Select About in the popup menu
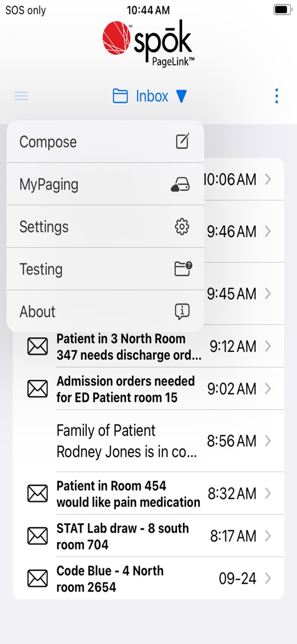This screenshot has height=644, width=297. coord(105,312)
